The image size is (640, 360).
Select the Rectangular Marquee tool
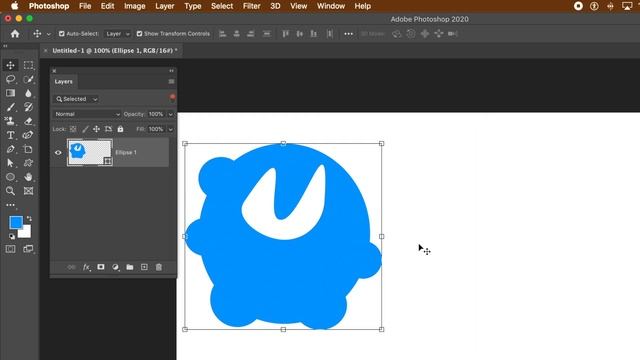click(28, 65)
